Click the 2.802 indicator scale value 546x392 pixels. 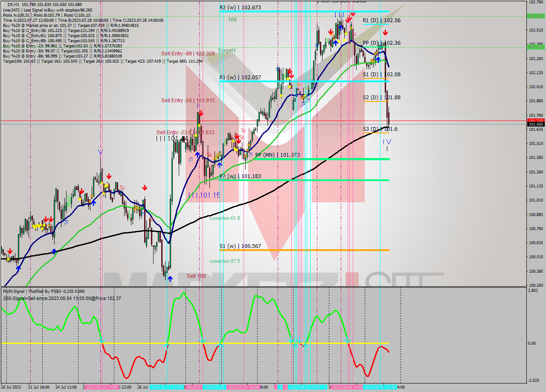(534, 290)
